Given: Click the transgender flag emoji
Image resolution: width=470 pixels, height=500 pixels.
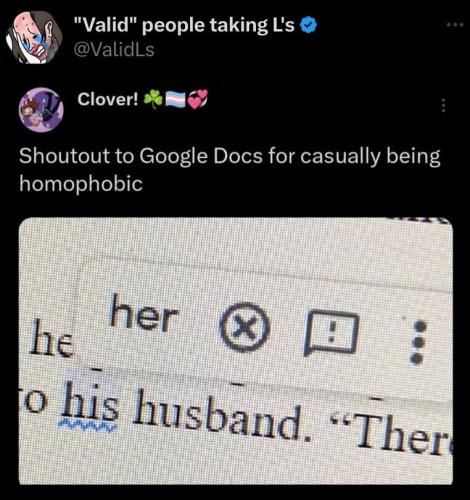Looking at the screenshot, I should point(176,99).
